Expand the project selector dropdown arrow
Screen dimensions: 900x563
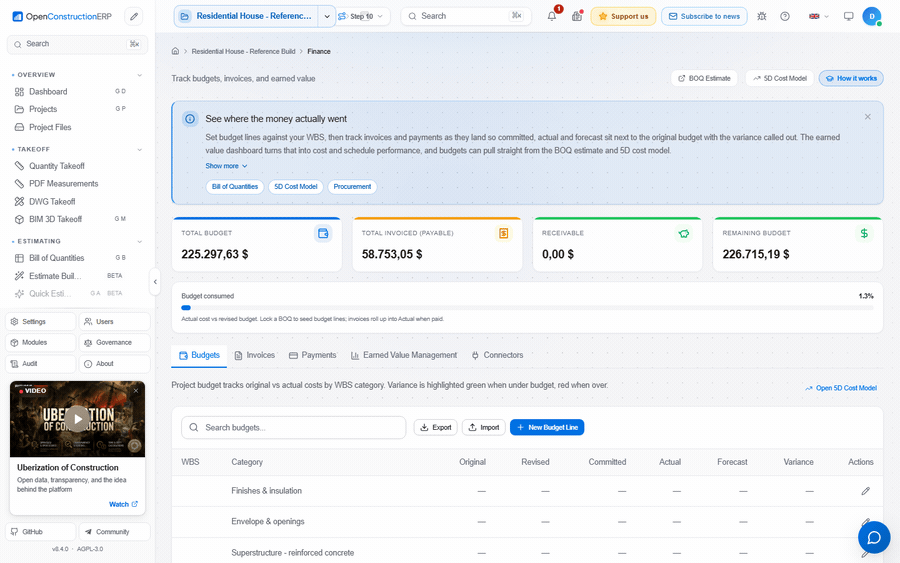[x=327, y=16]
